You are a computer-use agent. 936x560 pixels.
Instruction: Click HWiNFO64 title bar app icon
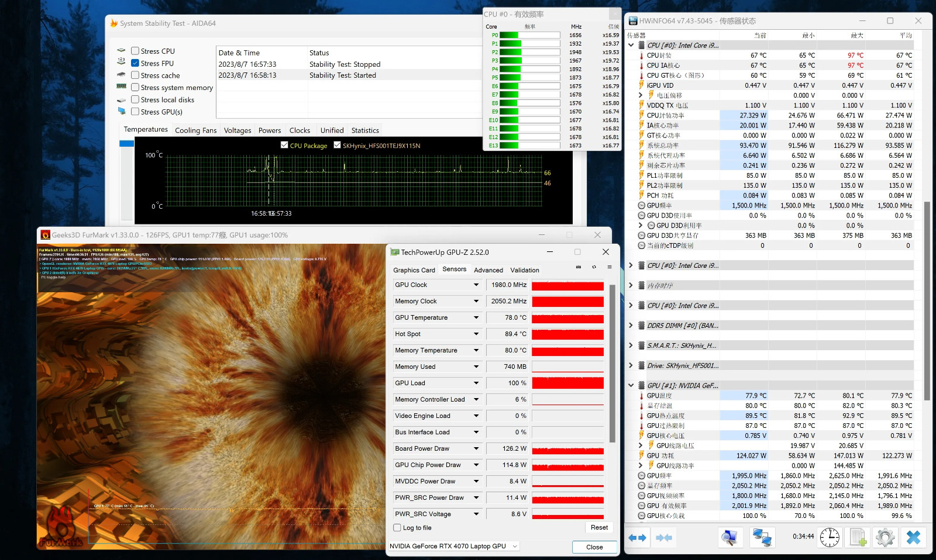(x=633, y=20)
